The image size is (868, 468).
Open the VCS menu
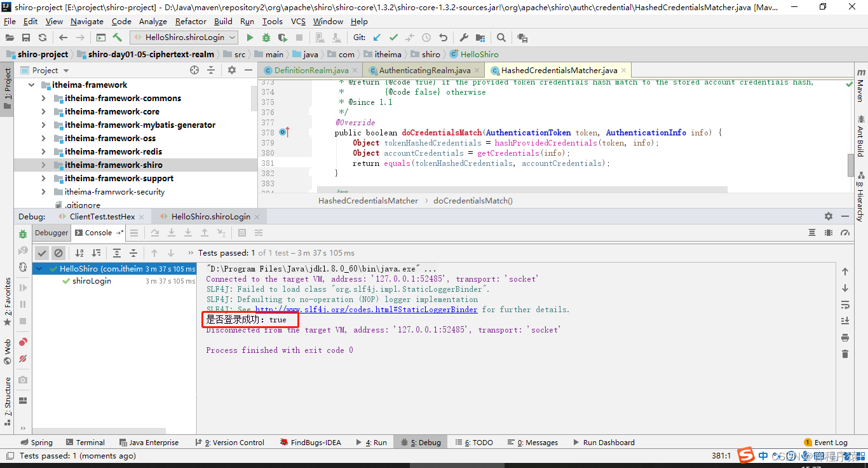298,21
